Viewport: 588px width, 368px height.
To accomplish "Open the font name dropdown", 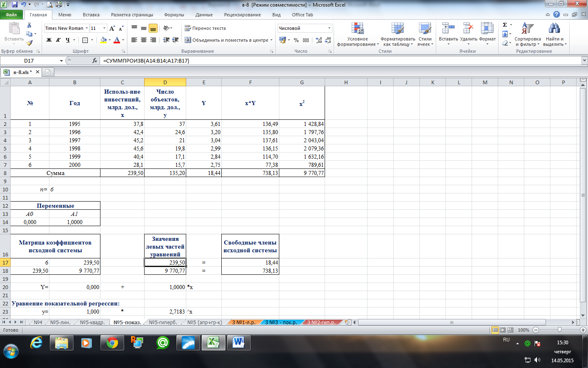I will tap(87, 28).
